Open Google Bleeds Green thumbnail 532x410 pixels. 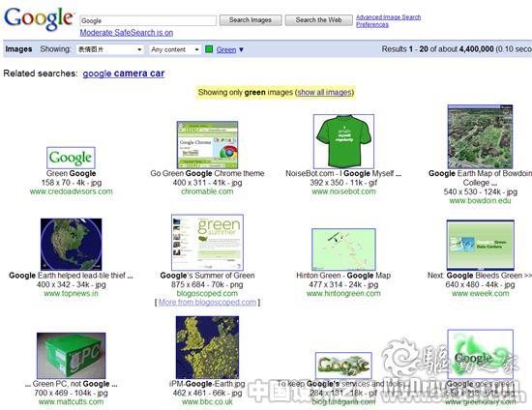tap(481, 245)
